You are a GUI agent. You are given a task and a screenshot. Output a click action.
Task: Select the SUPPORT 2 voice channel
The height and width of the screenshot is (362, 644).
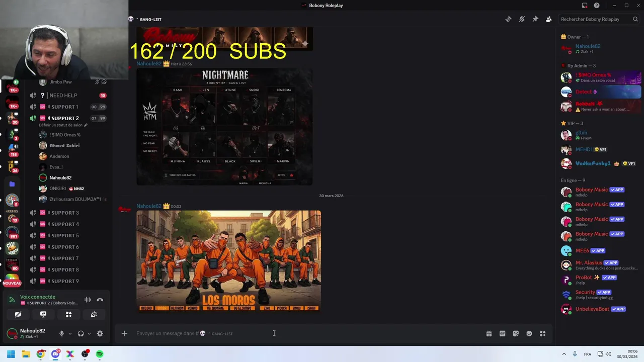[x=67, y=118]
